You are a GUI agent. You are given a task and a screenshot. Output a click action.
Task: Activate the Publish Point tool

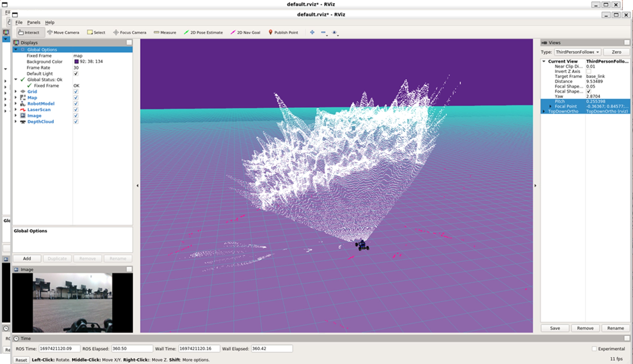[x=283, y=32]
